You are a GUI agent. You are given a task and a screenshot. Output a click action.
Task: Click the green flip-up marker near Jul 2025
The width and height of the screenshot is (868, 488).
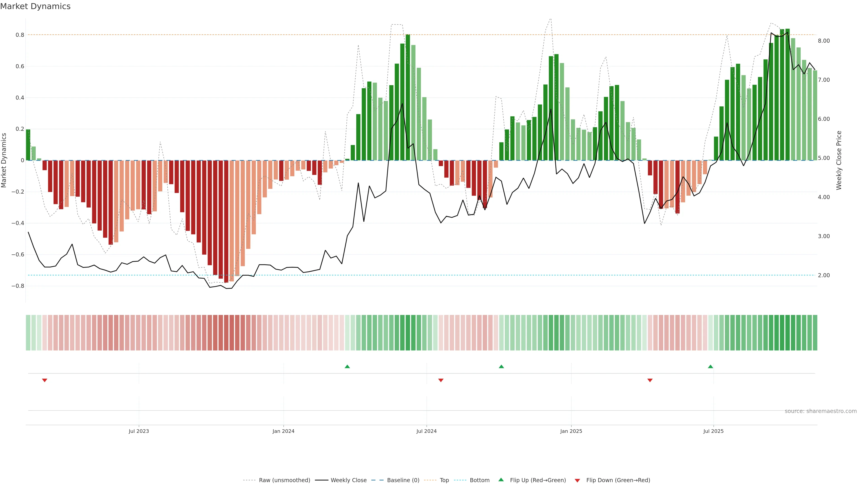pyautogui.click(x=710, y=366)
